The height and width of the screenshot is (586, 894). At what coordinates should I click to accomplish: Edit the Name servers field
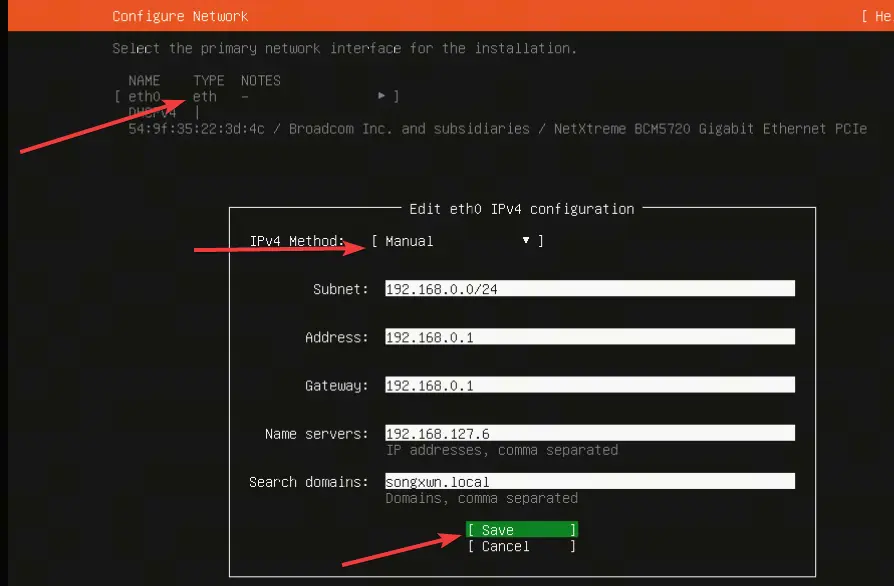click(590, 433)
